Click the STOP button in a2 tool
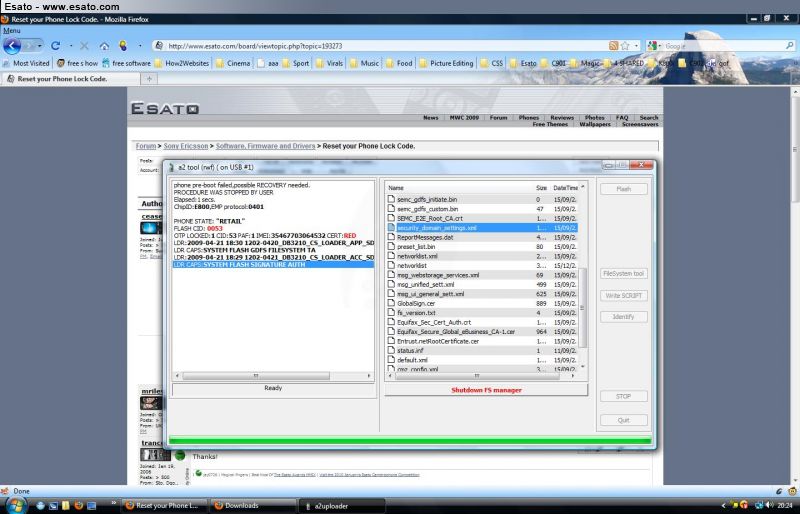Image resolution: width=800 pixels, height=514 pixels. click(623, 396)
